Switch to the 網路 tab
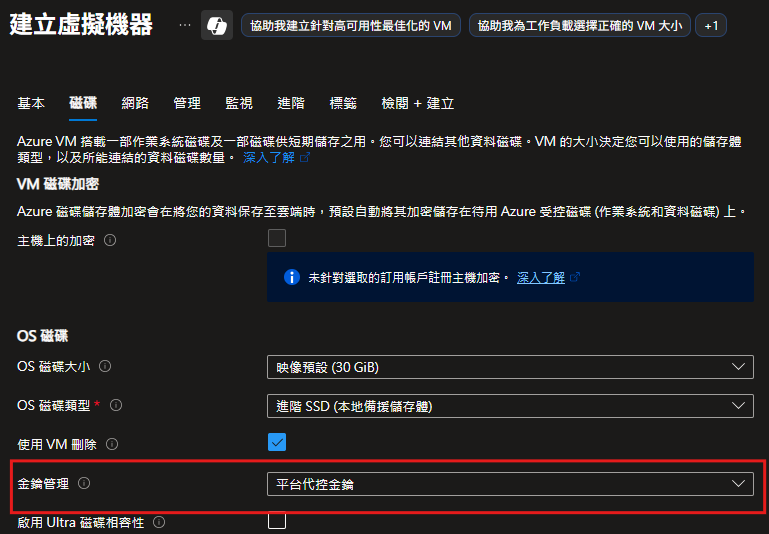This screenshot has height=534, width=769. (135, 103)
